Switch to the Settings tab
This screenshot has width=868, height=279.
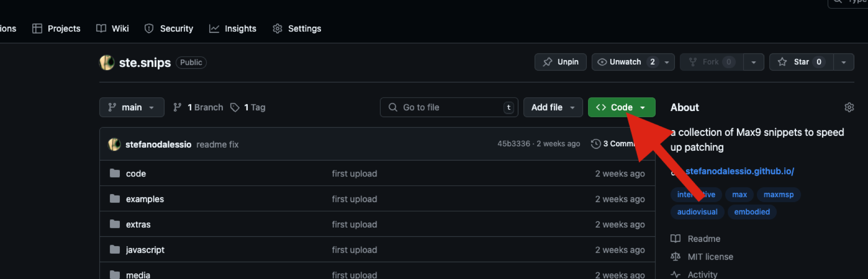point(297,29)
